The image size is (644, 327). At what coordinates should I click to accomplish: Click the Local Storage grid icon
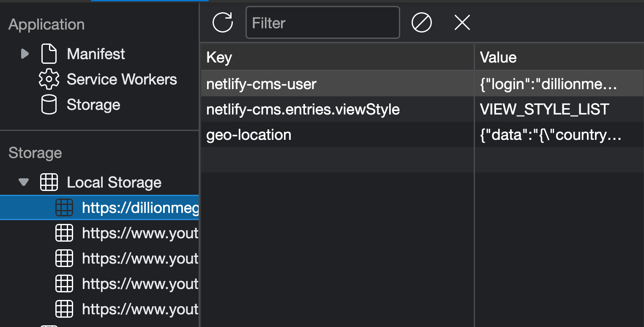pos(49,182)
